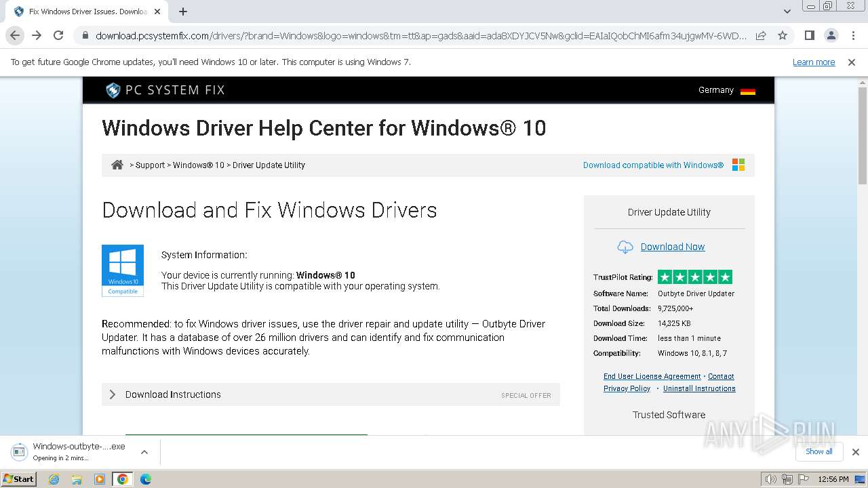Open File Explorer from taskbar
The height and width of the screenshot is (488, 868).
click(x=77, y=479)
